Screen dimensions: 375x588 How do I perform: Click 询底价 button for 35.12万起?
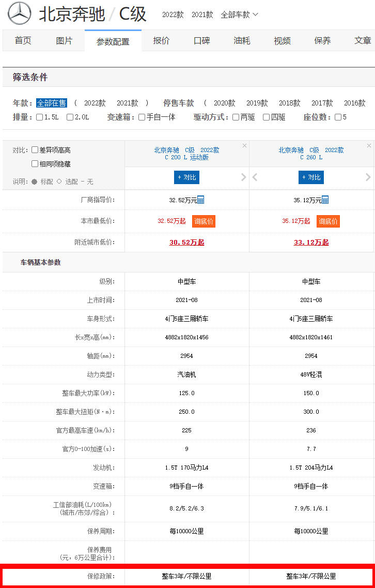[328, 221]
